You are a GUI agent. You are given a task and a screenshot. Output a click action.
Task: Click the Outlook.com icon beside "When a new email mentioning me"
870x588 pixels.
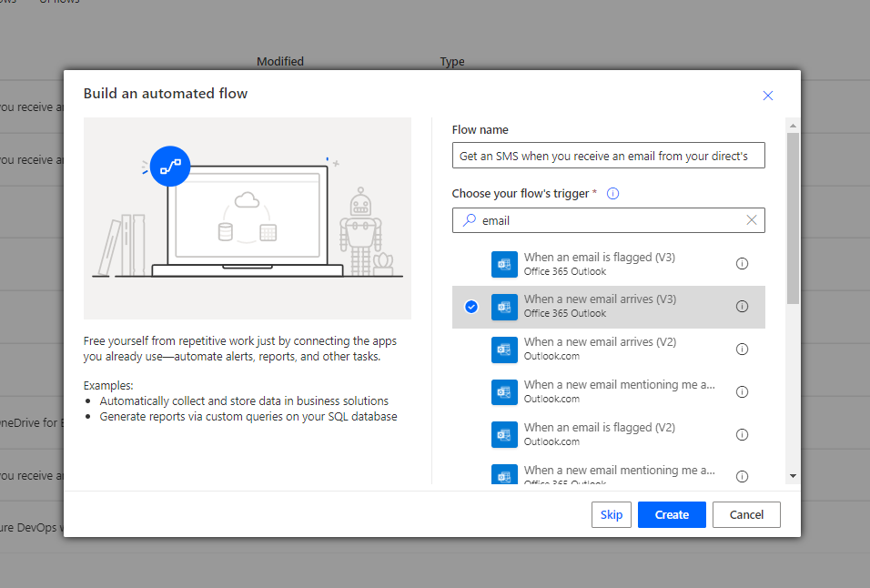[504, 392]
